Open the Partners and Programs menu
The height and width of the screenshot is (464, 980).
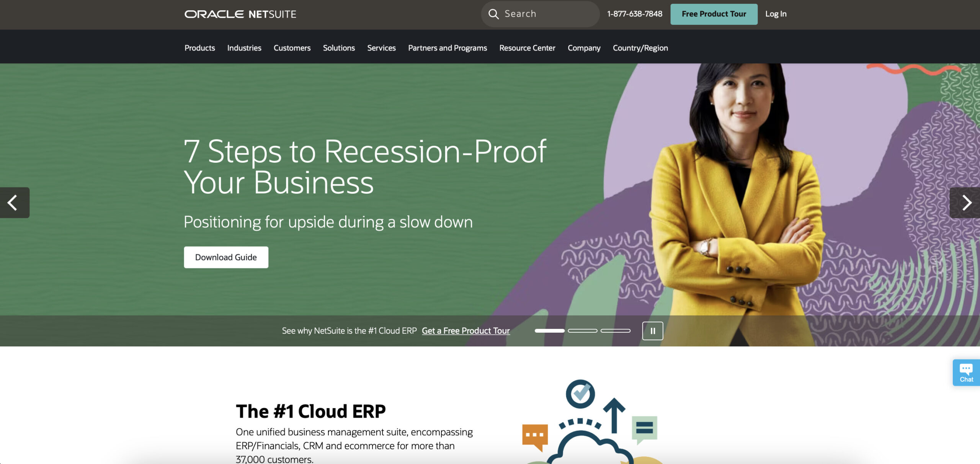click(448, 47)
